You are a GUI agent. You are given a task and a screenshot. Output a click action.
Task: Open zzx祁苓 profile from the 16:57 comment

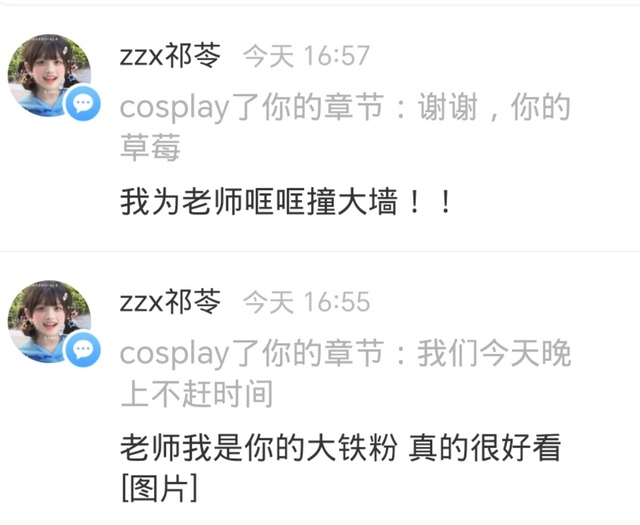[x=170, y=56]
